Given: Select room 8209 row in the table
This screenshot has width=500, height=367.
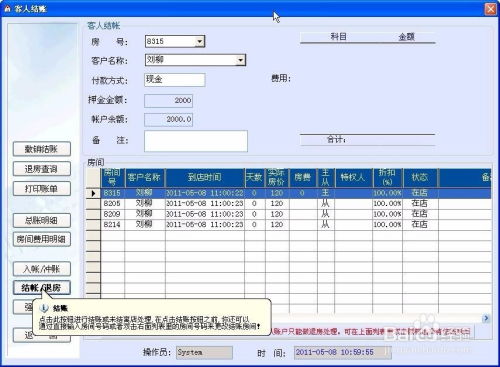Looking at the screenshot, I should click(x=289, y=214).
